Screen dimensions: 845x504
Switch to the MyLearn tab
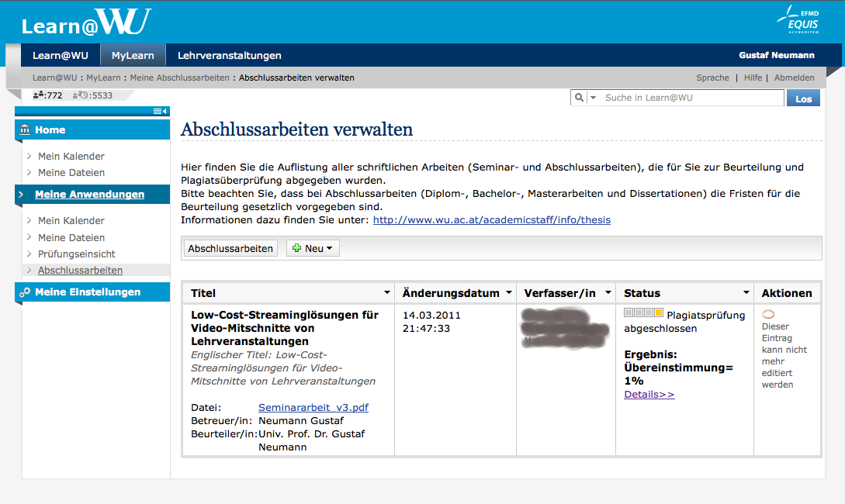pyautogui.click(x=133, y=56)
